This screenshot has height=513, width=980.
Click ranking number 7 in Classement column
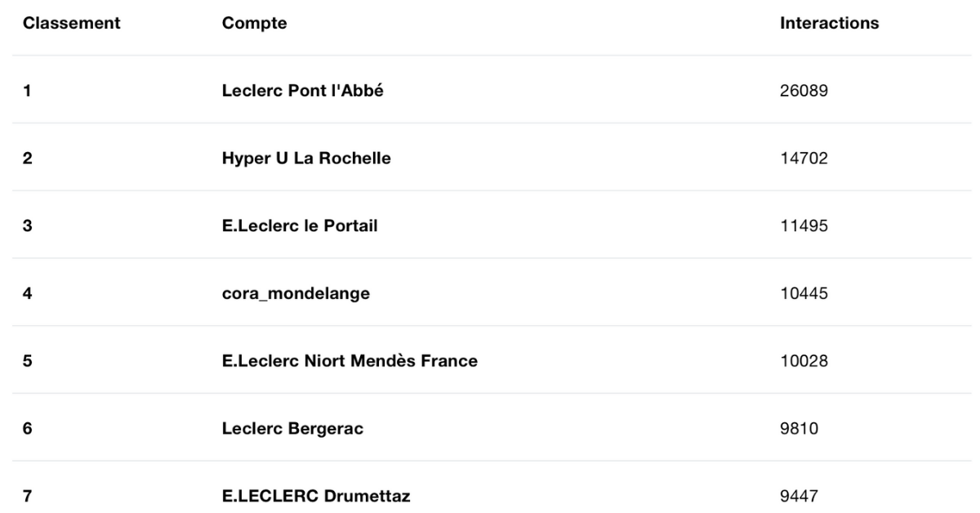pyautogui.click(x=27, y=496)
